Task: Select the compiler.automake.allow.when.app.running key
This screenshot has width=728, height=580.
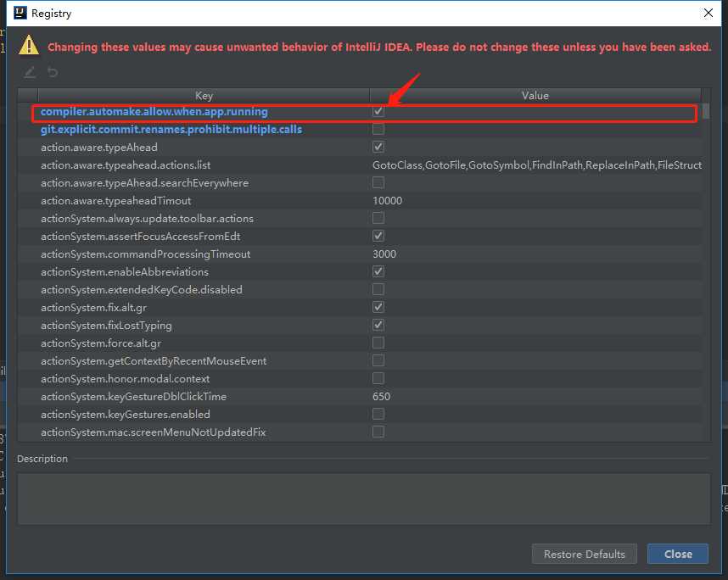Action: tap(154, 111)
